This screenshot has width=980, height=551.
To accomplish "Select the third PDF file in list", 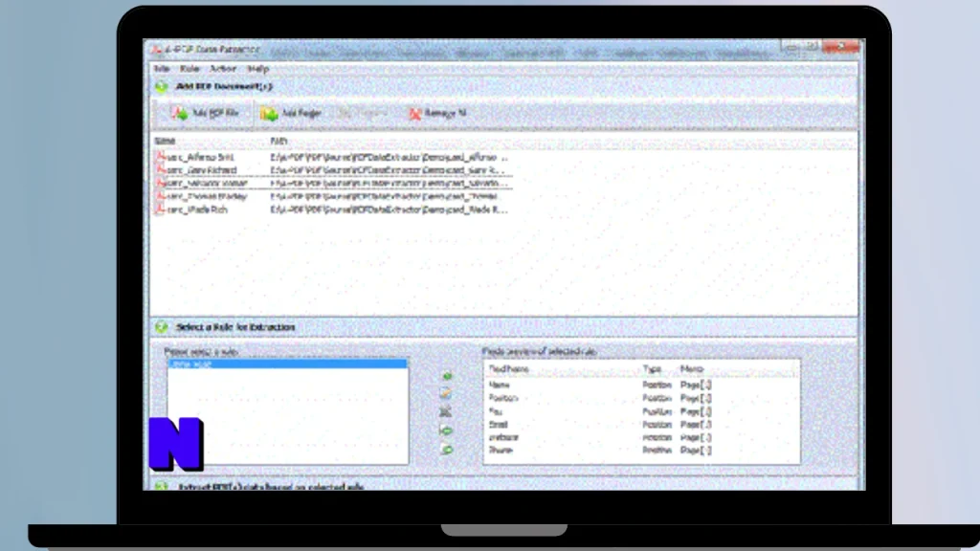I will [333, 183].
